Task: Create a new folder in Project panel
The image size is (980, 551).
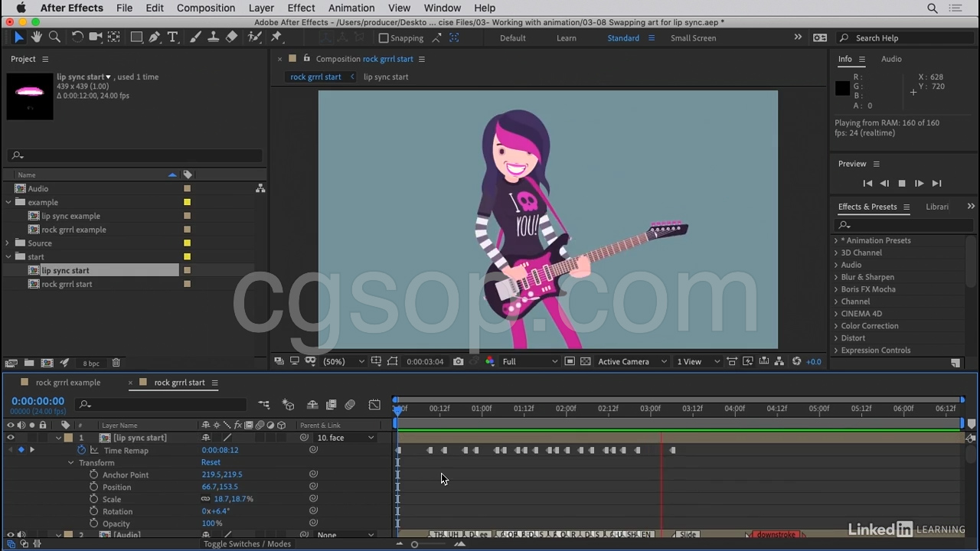Action: click(x=29, y=364)
